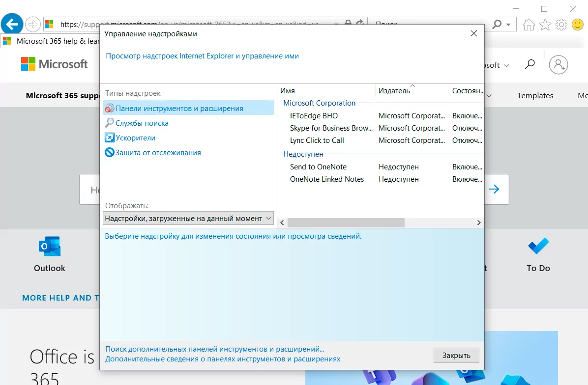This screenshot has height=385, width=588.
Task: Click Включено status of Send to OneNote
Action: (467, 166)
